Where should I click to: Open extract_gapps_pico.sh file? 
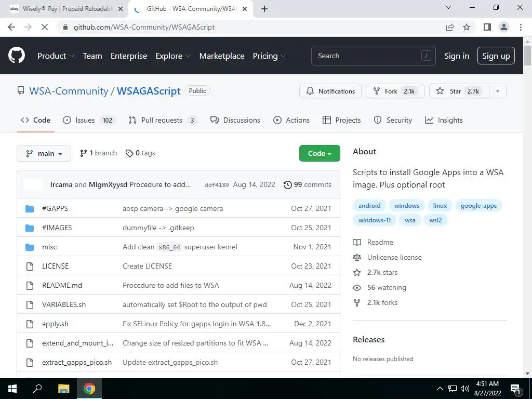pos(77,362)
